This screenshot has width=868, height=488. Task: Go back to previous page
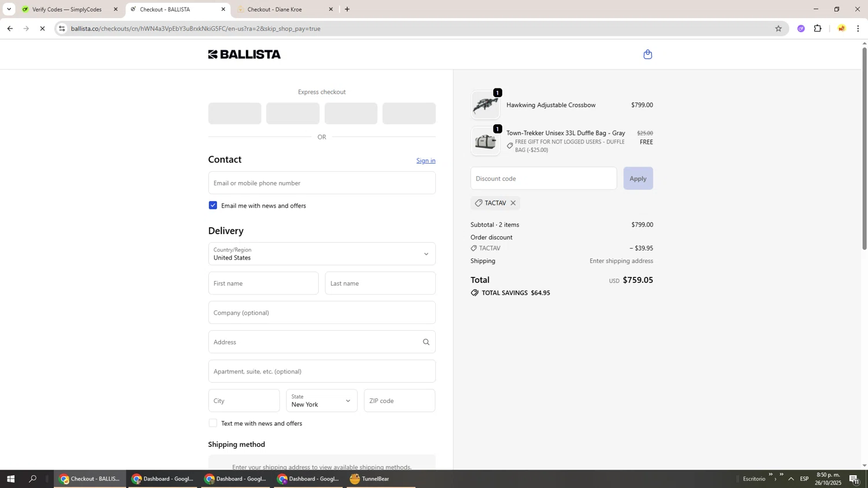coord(10,28)
